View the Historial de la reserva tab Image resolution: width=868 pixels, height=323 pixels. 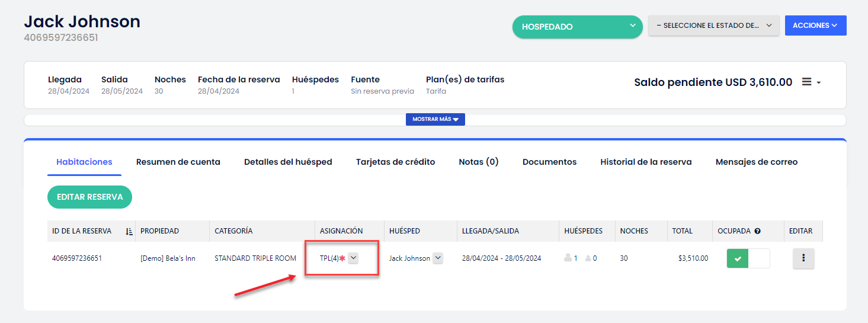646,162
